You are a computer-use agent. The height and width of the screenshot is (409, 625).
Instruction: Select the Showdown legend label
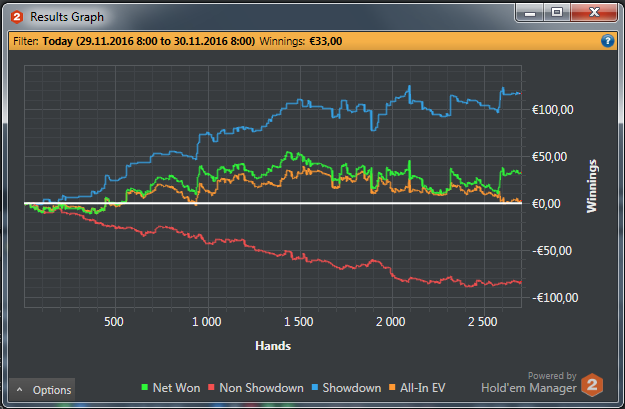point(352,387)
